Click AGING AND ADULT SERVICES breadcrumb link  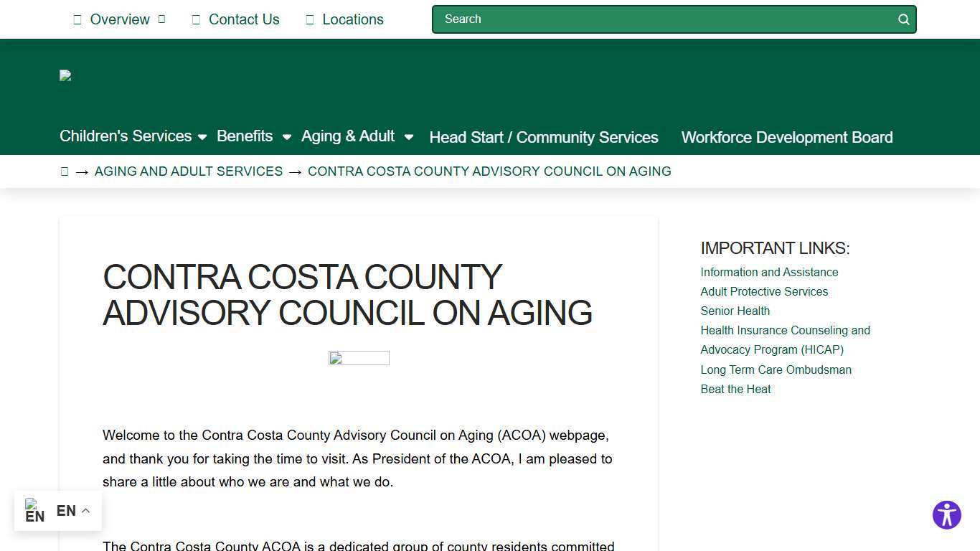189,171
